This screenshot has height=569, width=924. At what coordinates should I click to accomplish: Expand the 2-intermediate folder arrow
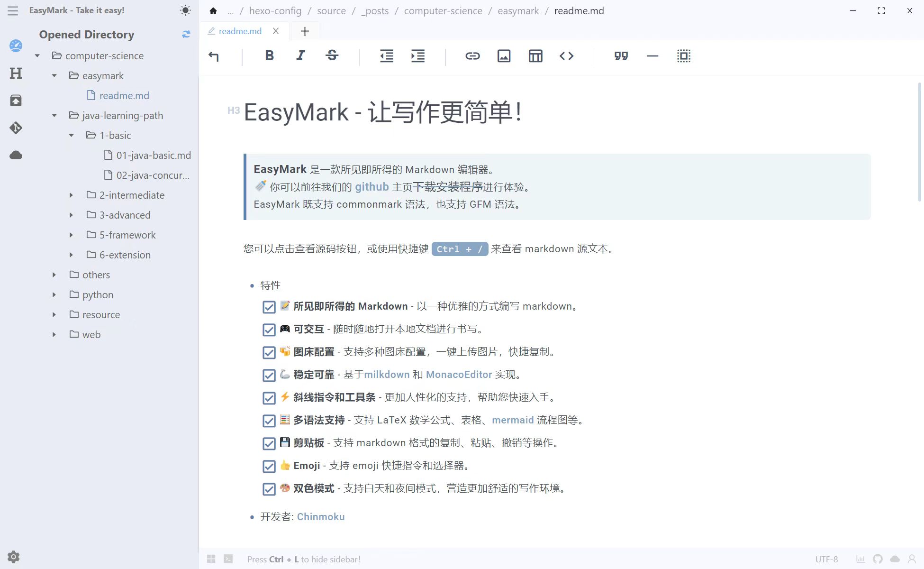[72, 195]
